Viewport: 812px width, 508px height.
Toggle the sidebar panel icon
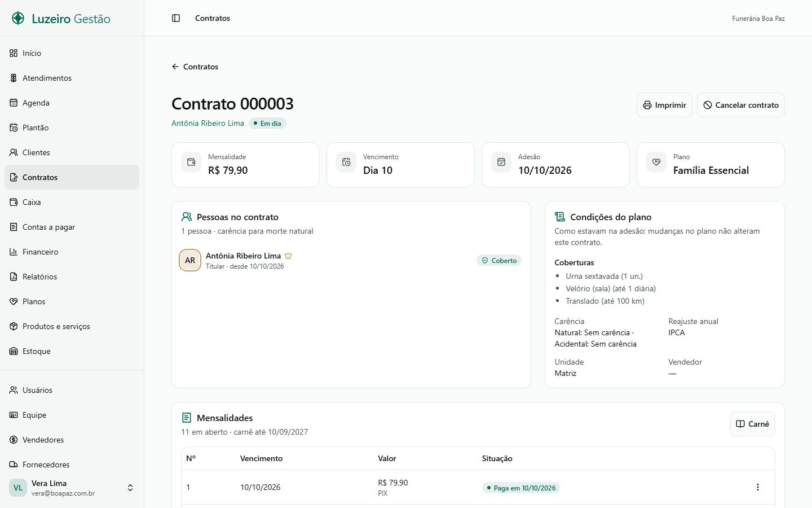tap(176, 18)
